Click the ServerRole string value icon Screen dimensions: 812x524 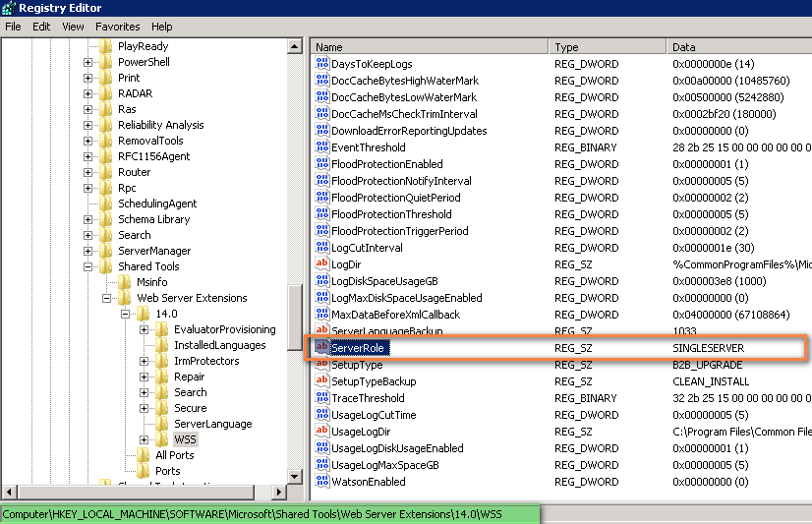click(322, 347)
